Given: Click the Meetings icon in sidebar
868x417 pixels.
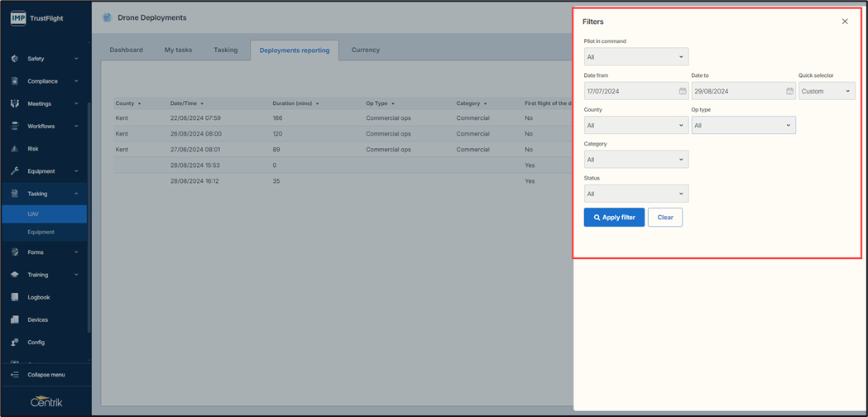Looking at the screenshot, I should [x=15, y=103].
